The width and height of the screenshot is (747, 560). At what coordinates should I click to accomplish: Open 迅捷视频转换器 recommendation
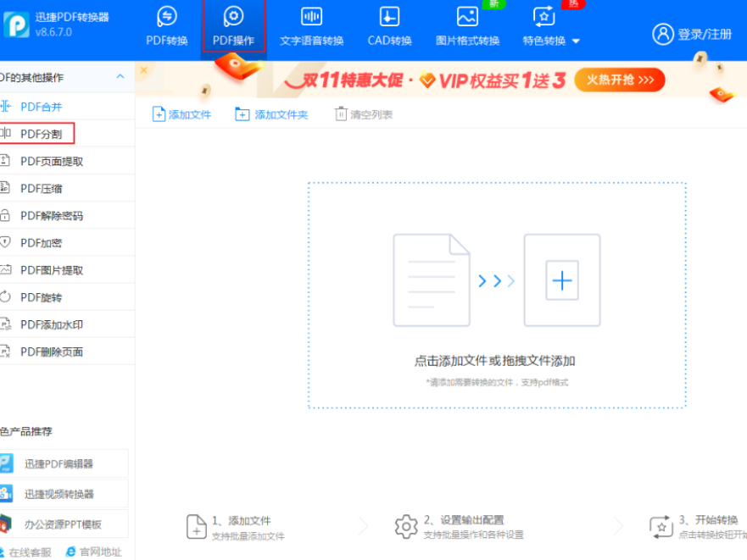(64, 494)
